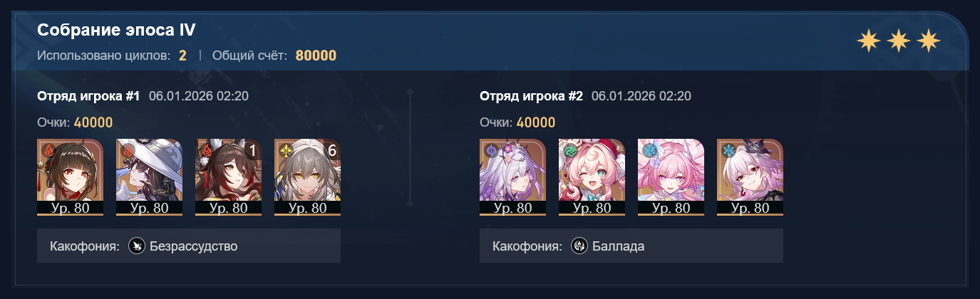Select the Отряд игрока #2 label

pyautogui.click(x=532, y=96)
